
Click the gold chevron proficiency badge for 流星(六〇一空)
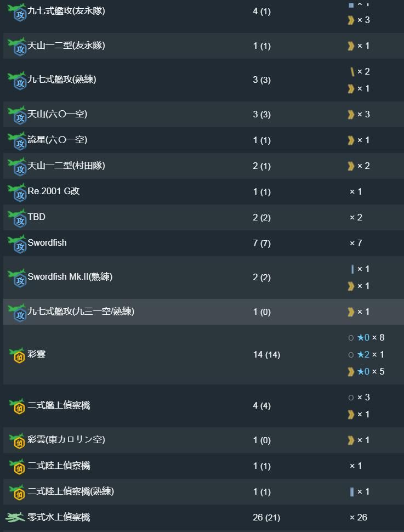(x=351, y=140)
